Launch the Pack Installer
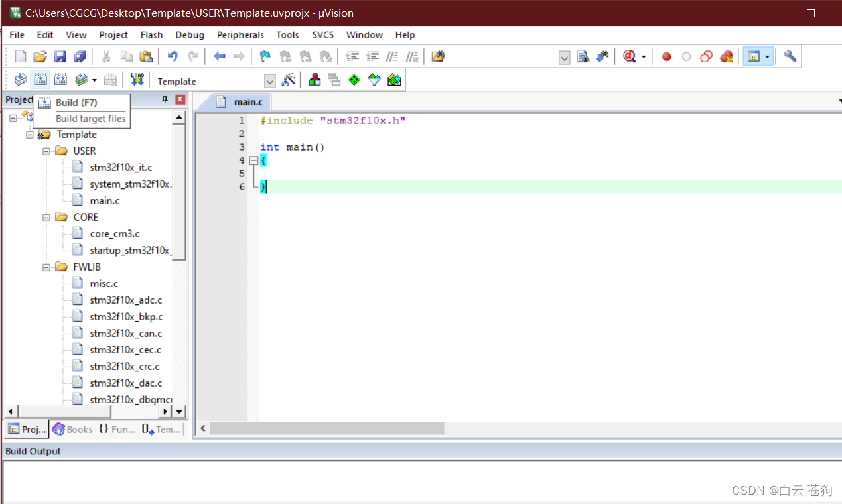The image size is (842, 504). tap(394, 80)
